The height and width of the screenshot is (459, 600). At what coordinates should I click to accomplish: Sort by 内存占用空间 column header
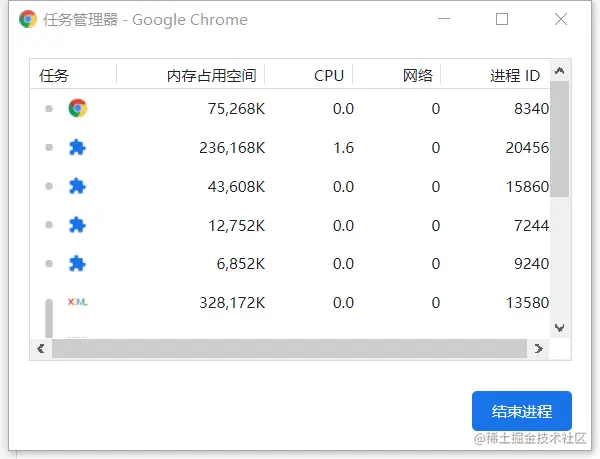(x=211, y=75)
